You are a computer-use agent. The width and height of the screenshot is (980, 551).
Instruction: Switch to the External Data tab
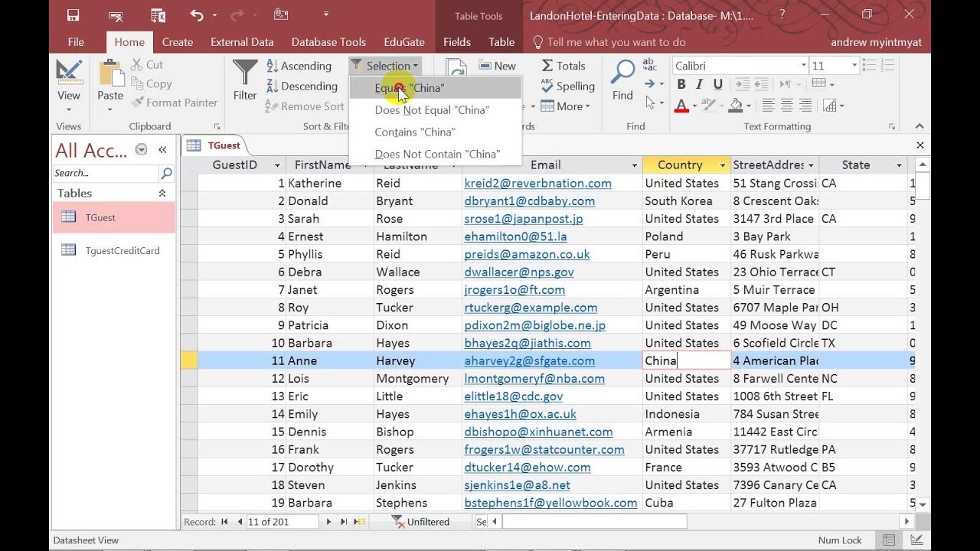coord(242,42)
